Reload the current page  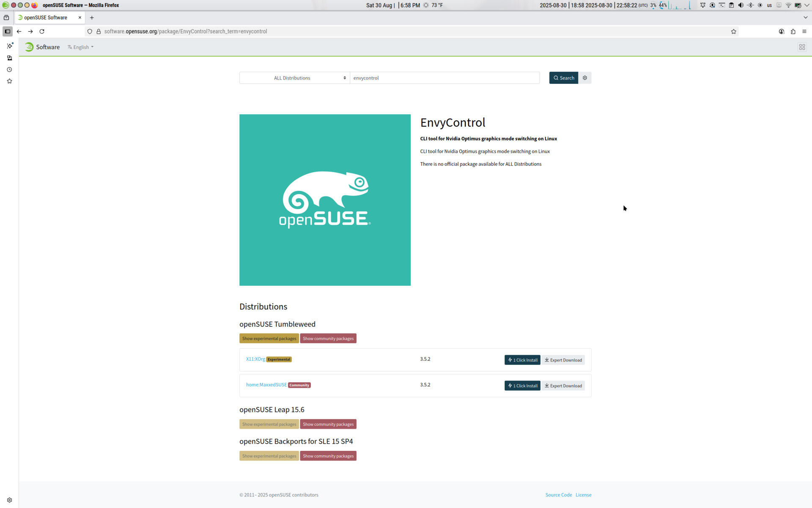pyautogui.click(x=42, y=31)
